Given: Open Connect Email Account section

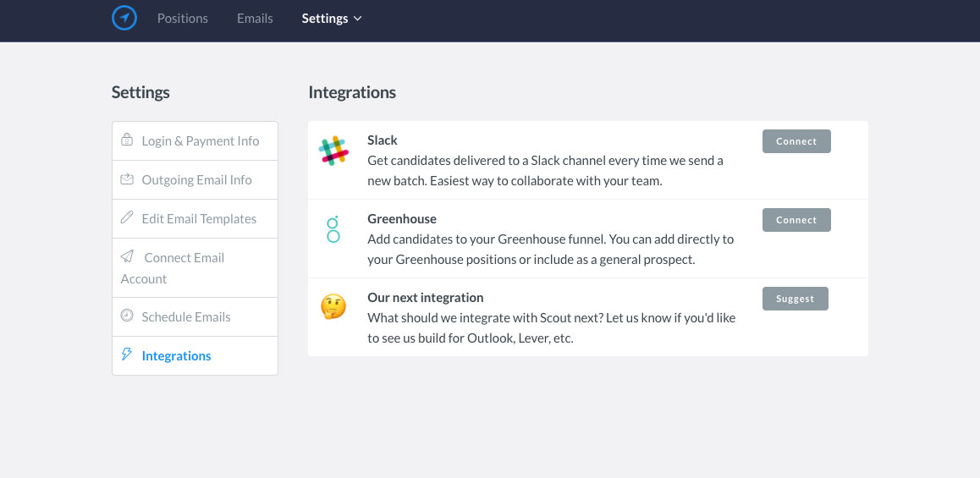Looking at the screenshot, I should point(195,268).
